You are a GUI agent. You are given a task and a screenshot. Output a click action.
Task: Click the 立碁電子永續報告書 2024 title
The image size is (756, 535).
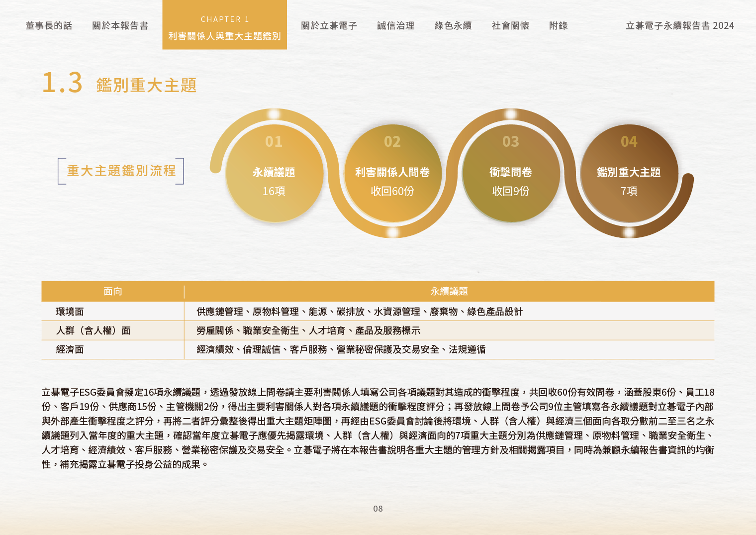680,25
